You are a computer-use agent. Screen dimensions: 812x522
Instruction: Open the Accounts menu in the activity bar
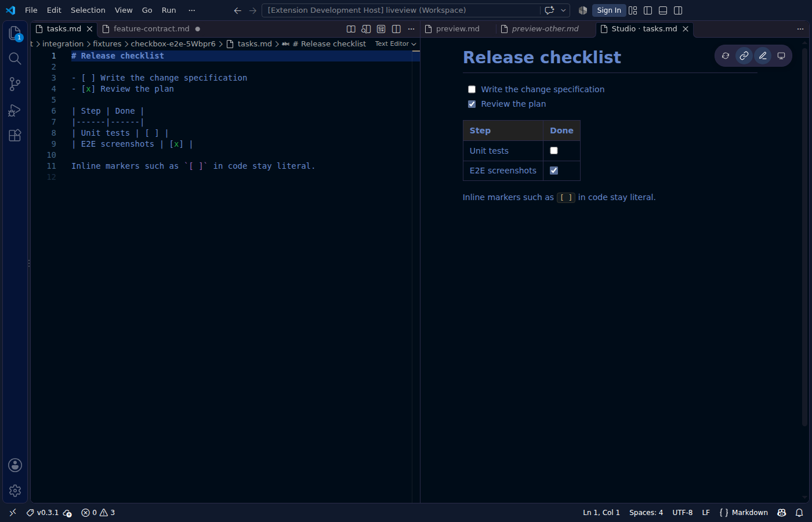point(15,465)
